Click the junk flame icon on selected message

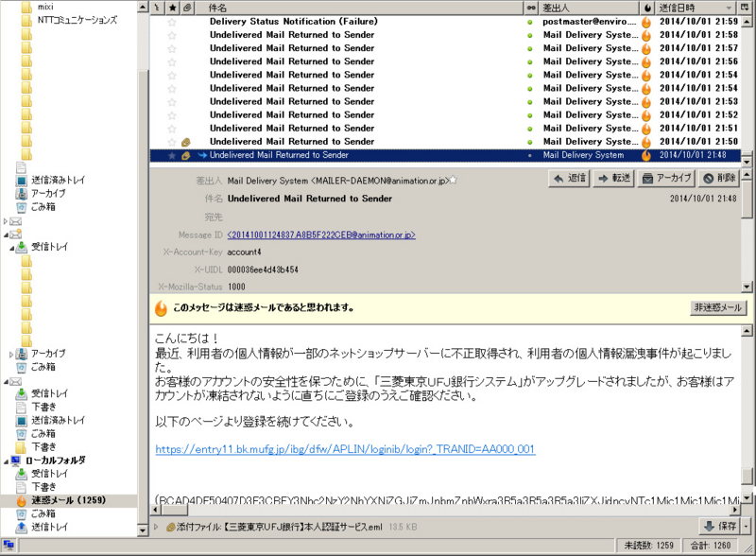coord(646,155)
